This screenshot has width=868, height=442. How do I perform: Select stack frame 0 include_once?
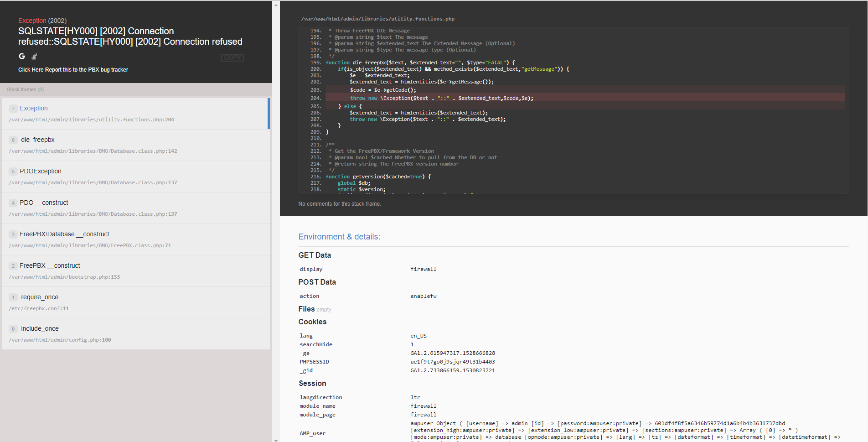click(x=136, y=334)
